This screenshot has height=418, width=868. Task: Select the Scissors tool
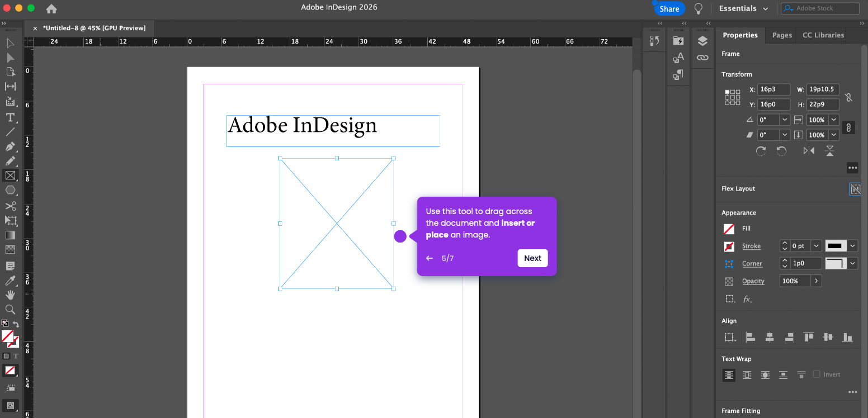10,206
